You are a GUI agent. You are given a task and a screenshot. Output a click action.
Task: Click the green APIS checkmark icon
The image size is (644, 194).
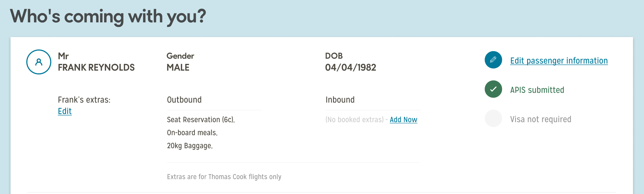(493, 89)
